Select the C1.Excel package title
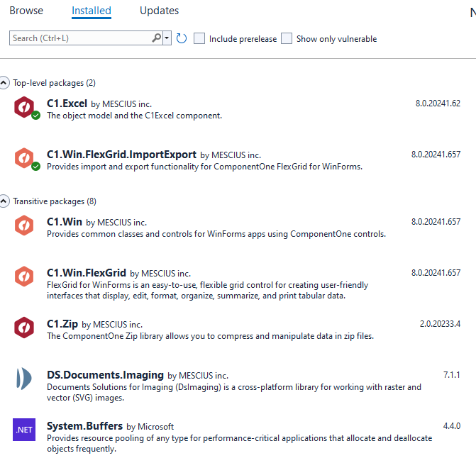Screen dimensions: 476x458 tap(67, 104)
